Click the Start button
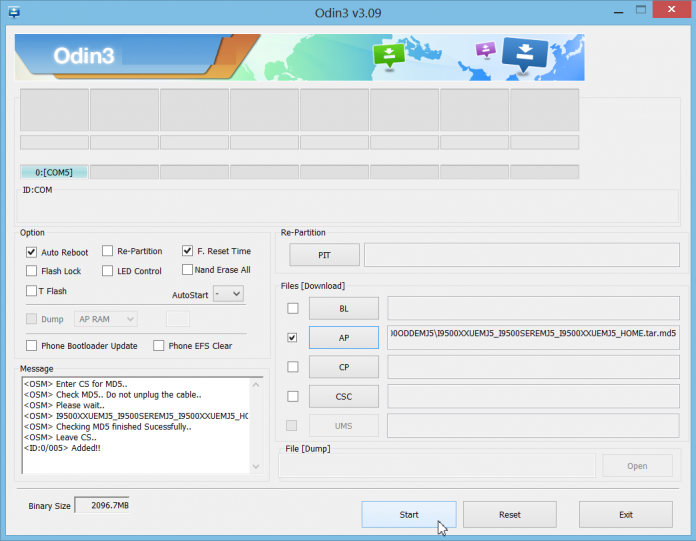The image size is (696, 541). coord(409,514)
